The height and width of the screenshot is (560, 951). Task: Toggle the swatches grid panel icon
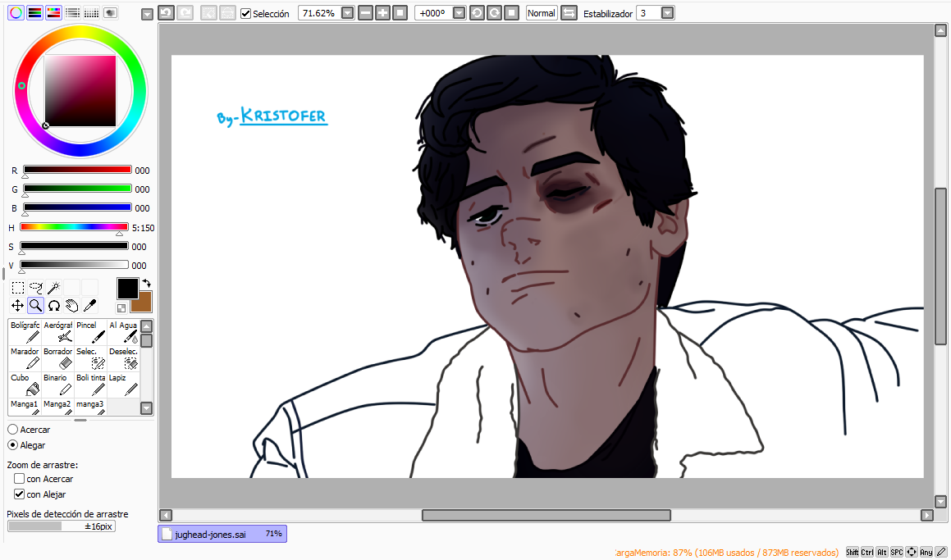click(x=91, y=13)
